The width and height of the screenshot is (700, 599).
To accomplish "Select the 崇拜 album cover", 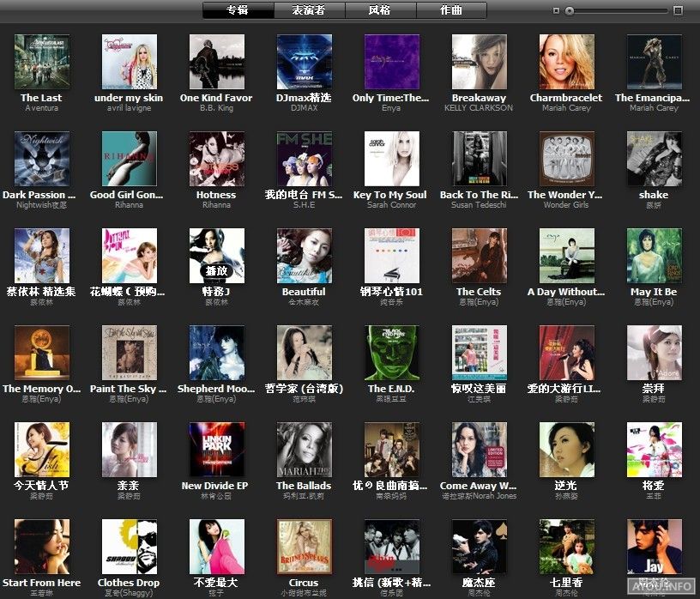I will (655, 353).
